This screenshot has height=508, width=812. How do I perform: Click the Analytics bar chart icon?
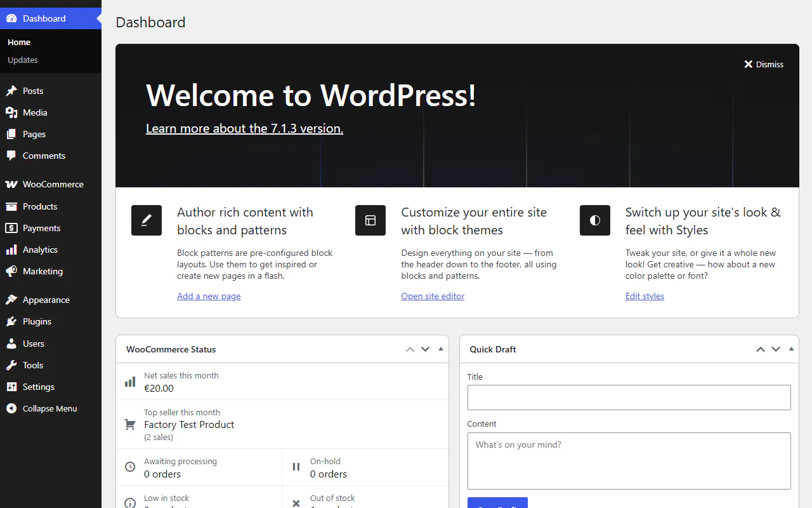(x=11, y=250)
